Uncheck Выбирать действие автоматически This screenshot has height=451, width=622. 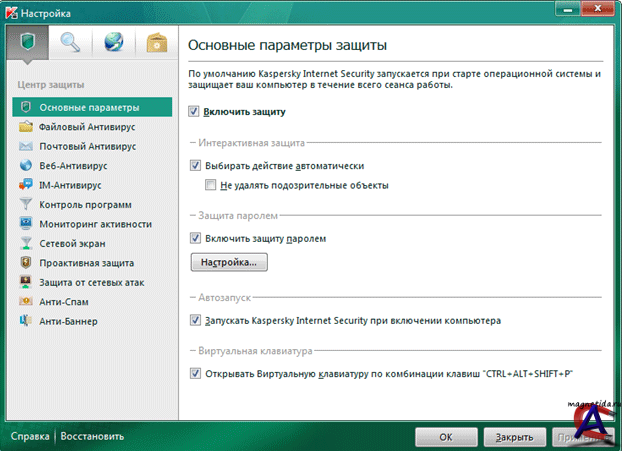point(195,166)
